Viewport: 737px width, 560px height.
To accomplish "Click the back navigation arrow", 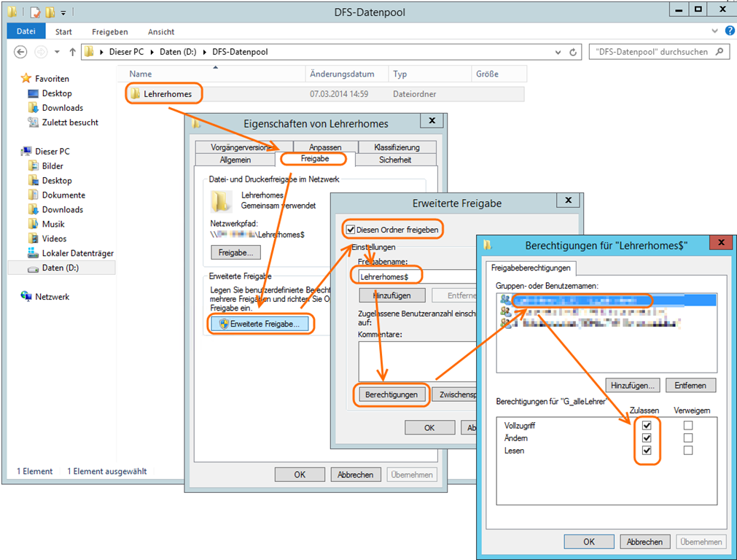I will click(x=20, y=52).
